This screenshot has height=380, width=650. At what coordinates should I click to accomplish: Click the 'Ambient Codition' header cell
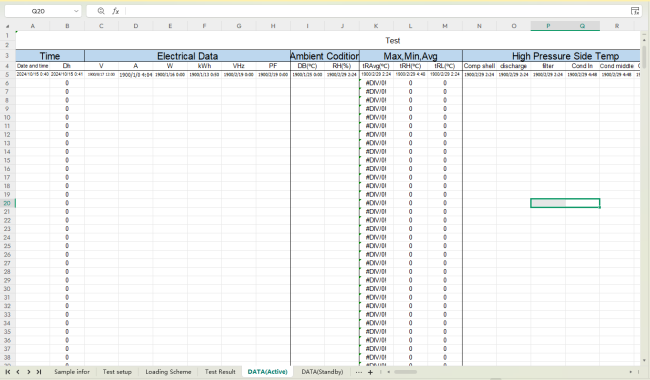[x=325, y=56]
